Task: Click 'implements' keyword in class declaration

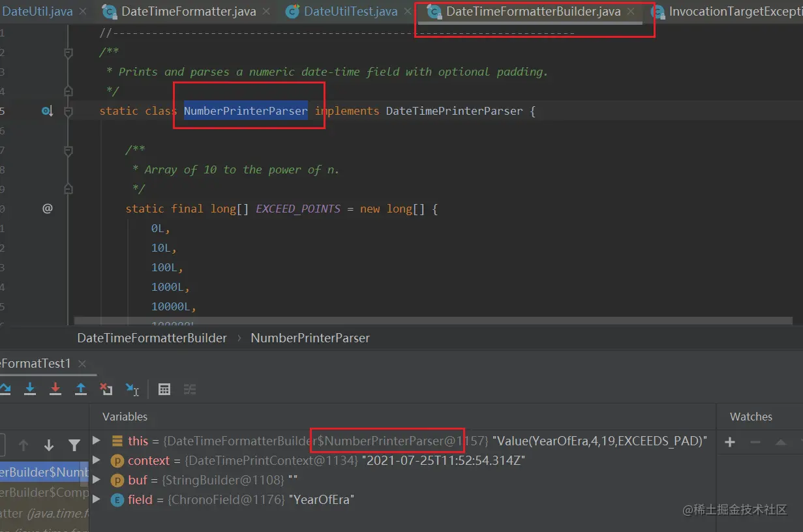Action: click(x=347, y=111)
